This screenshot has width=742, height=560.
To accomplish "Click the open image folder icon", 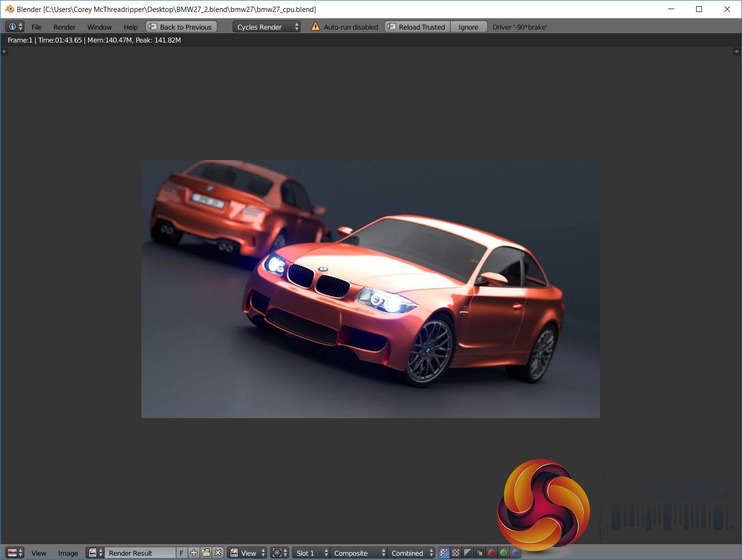I will (206, 553).
